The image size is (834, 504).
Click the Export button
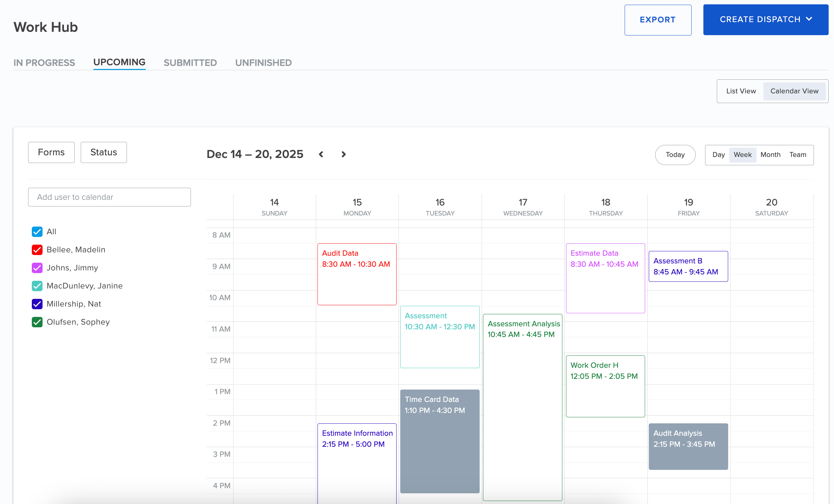click(658, 20)
